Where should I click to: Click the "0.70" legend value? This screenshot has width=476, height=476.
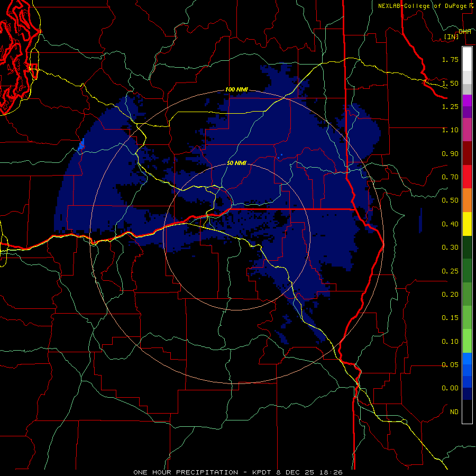pyautogui.click(x=450, y=177)
